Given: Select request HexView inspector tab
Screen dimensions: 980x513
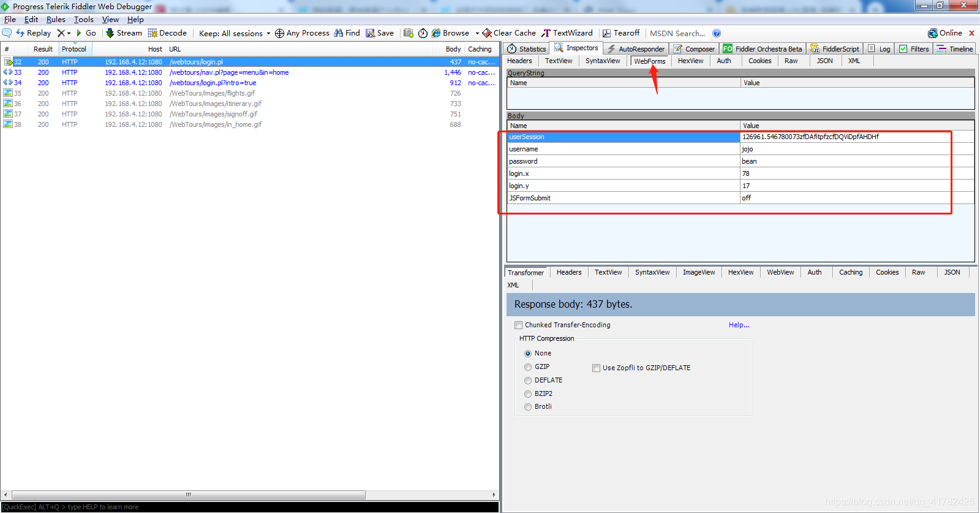Looking at the screenshot, I should 690,61.
